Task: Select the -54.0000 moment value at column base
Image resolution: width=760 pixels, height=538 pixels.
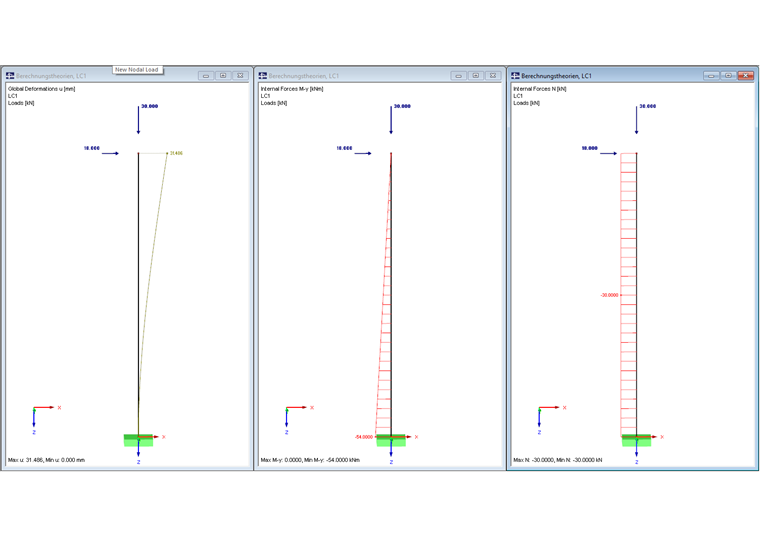Action: 364,437
